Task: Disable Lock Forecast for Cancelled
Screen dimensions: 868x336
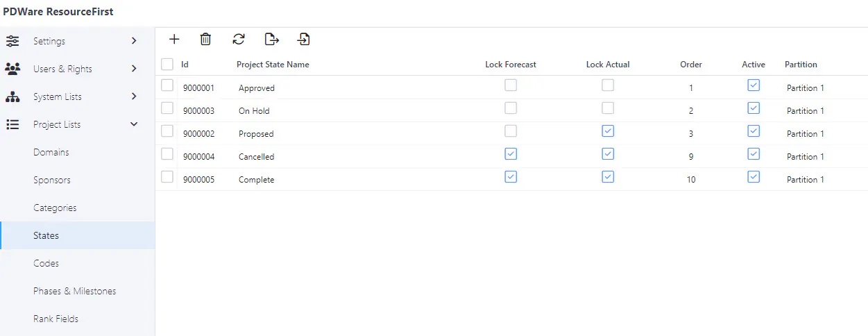Action: (511, 154)
